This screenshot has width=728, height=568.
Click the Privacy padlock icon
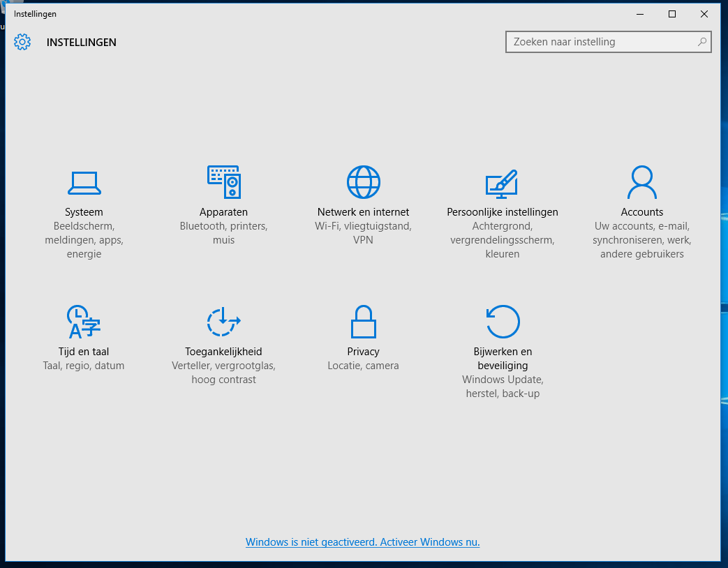363,322
